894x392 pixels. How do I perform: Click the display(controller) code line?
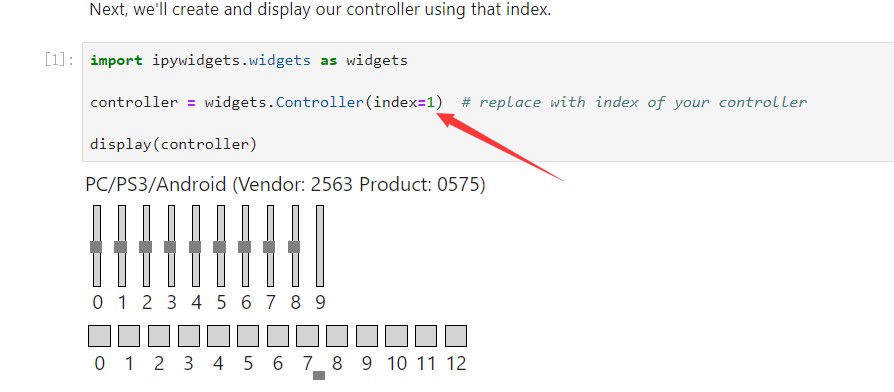(174, 144)
